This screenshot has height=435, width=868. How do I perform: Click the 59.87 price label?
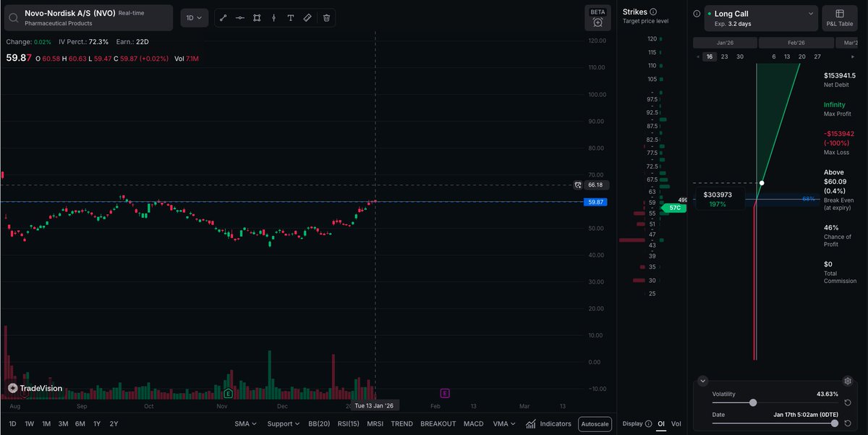coord(596,202)
